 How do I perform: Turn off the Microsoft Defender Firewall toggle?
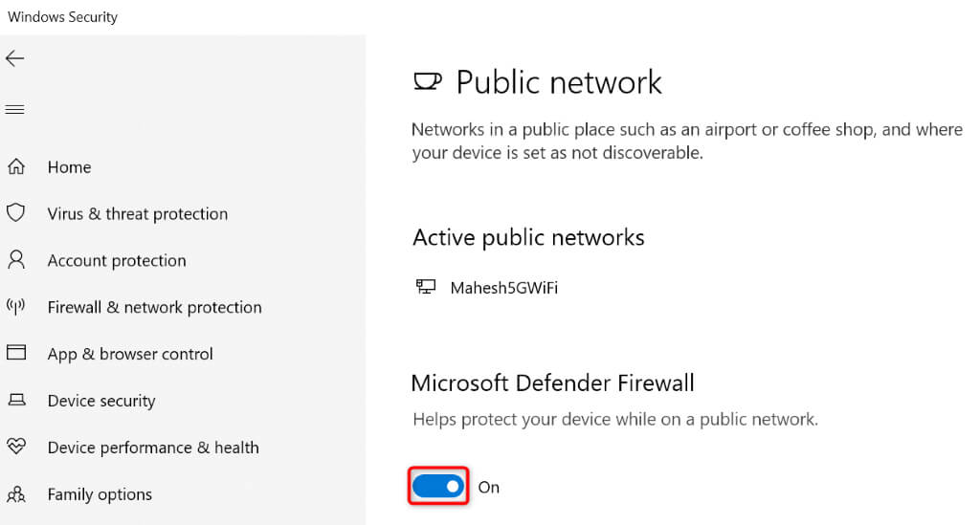pyautogui.click(x=438, y=487)
